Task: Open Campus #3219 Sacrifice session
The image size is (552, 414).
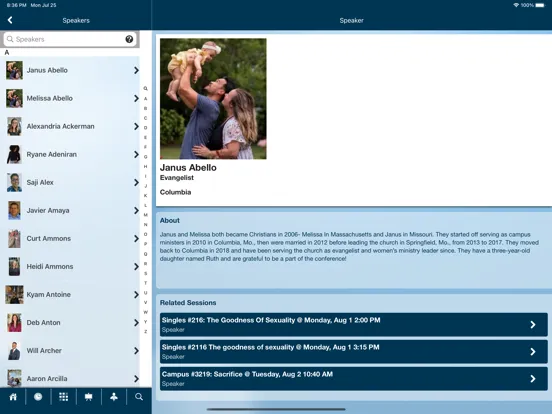Action: click(353, 378)
